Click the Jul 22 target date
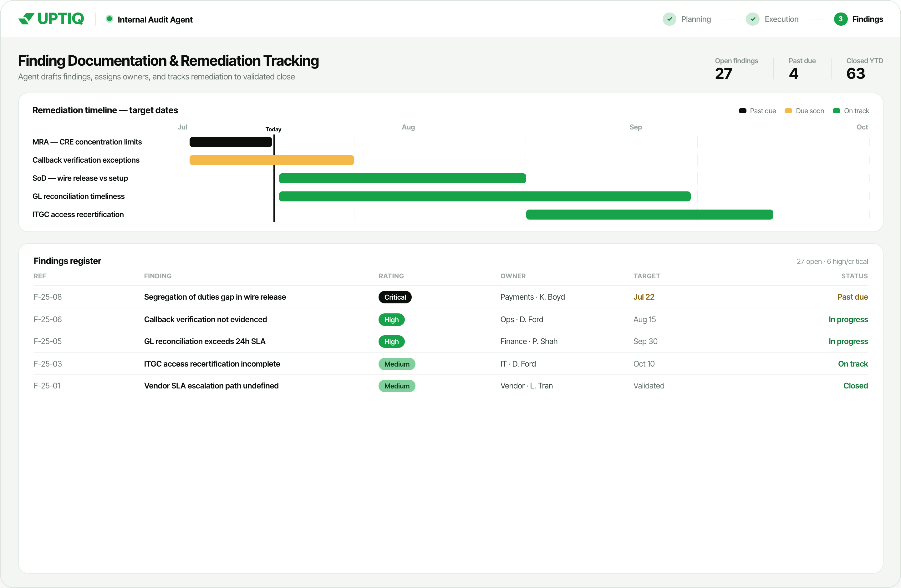The width and height of the screenshot is (901, 588). click(x=644, y=297)
